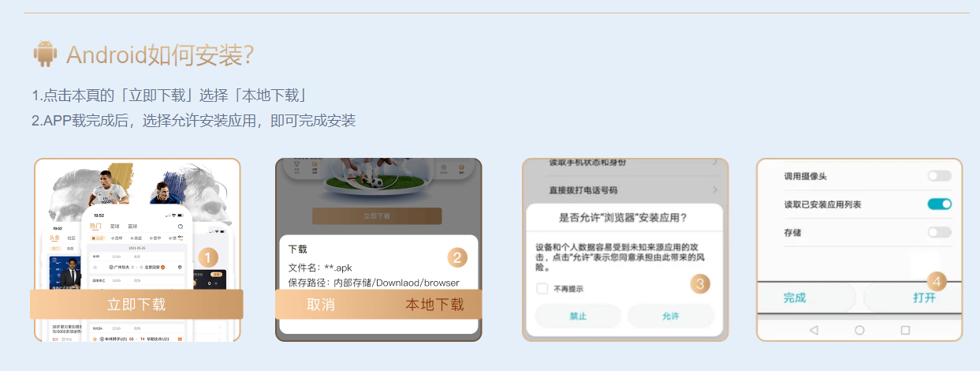The image size is (980, 371).
Task: Click the Android如何安装? heading
Action: (x=160, y=55)
